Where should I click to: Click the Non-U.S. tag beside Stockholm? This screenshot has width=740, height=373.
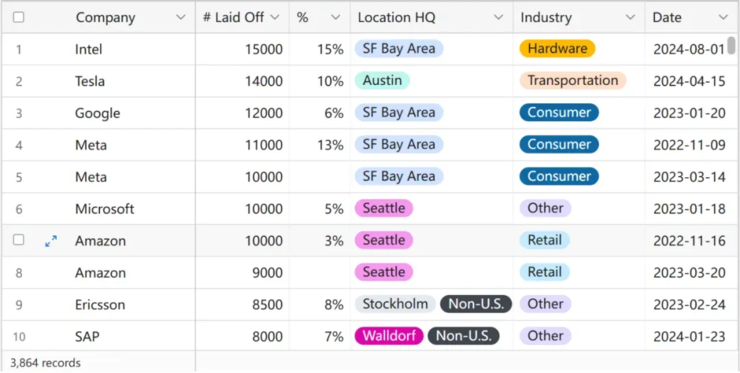(x=476, y=304)
